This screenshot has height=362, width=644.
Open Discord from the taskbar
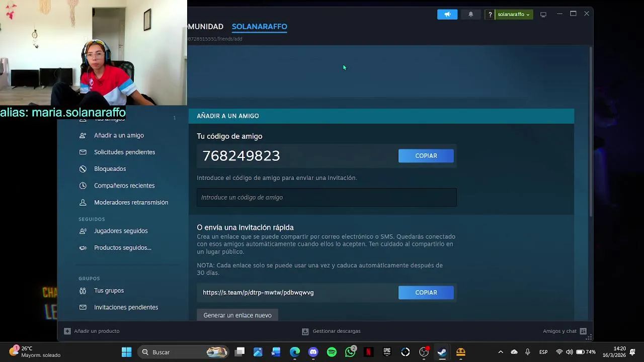(x=313, y=352)
